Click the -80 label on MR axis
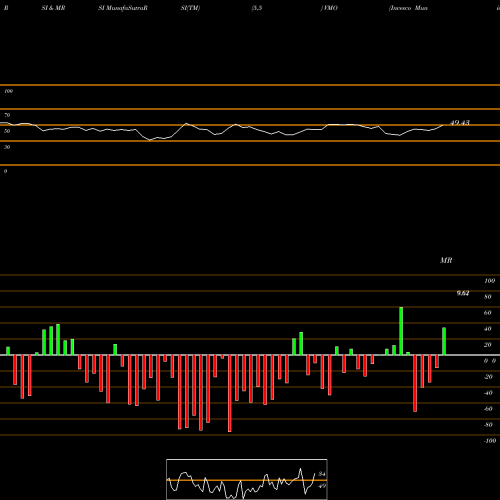The height and width of the screenshot is (500, 500). pyautogui.click(x=488, y=425)
